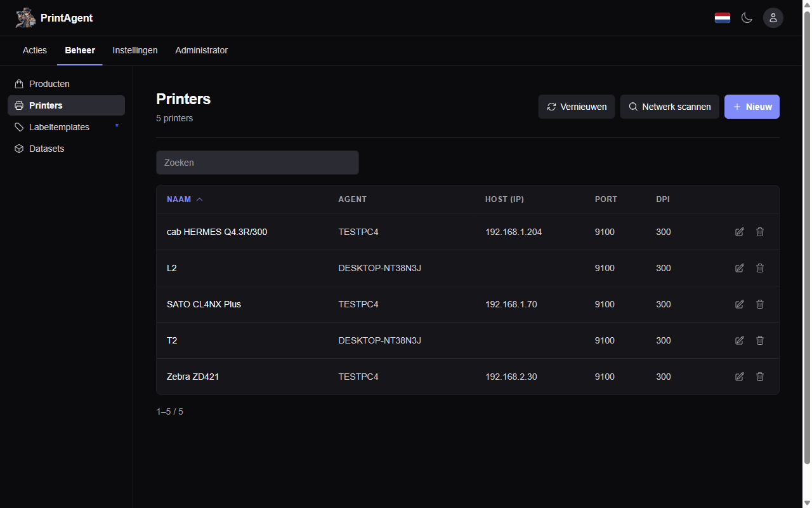Image resolution: width=812 pixels, height=508 pixels.
Task: Toggle dark mode moon icon
Action: [747, 18]
